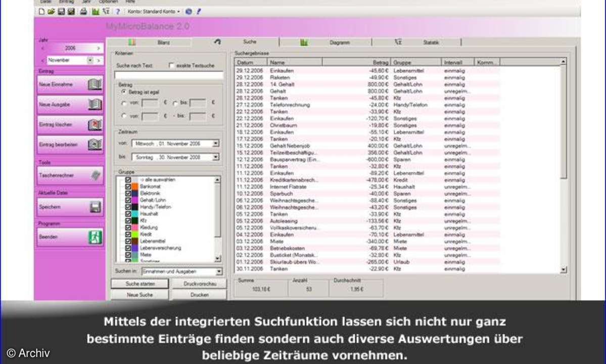The width and height of the screenshot is (606, 364).
Task: Sort results by the Gruppe column header
Action: (x=416, y=62)
